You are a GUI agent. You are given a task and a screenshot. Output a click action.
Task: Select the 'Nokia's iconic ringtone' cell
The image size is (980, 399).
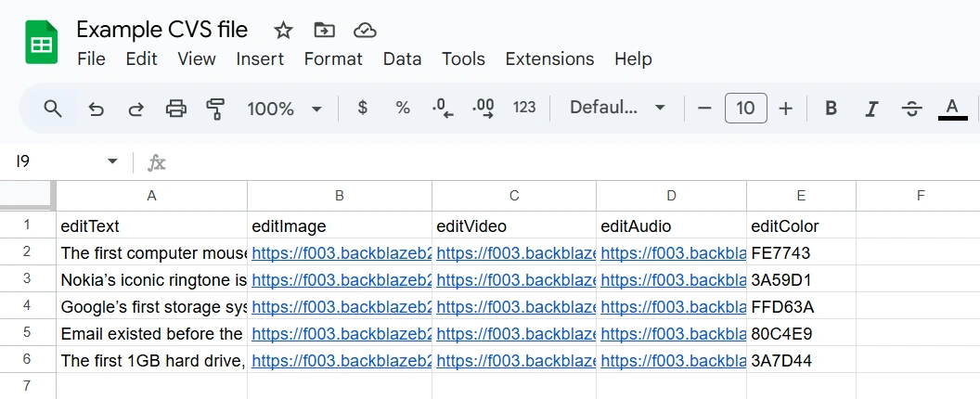coord(151,279)
